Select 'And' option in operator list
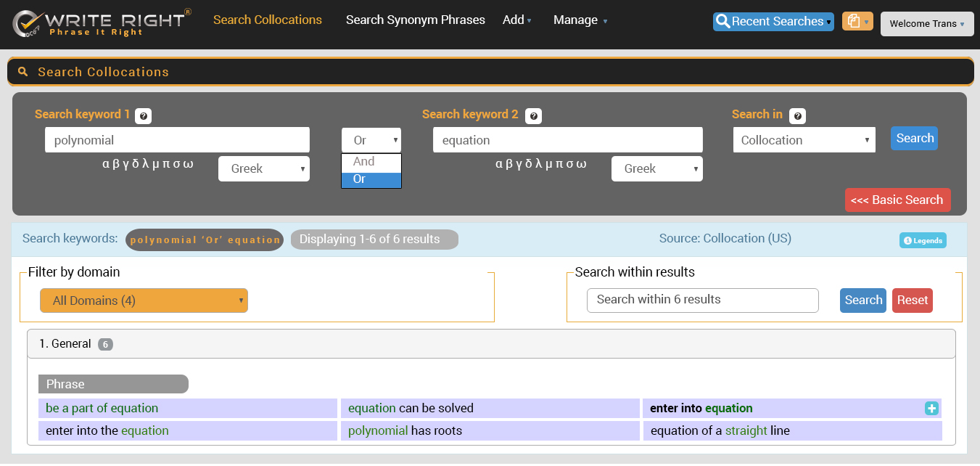 (371, 162)
